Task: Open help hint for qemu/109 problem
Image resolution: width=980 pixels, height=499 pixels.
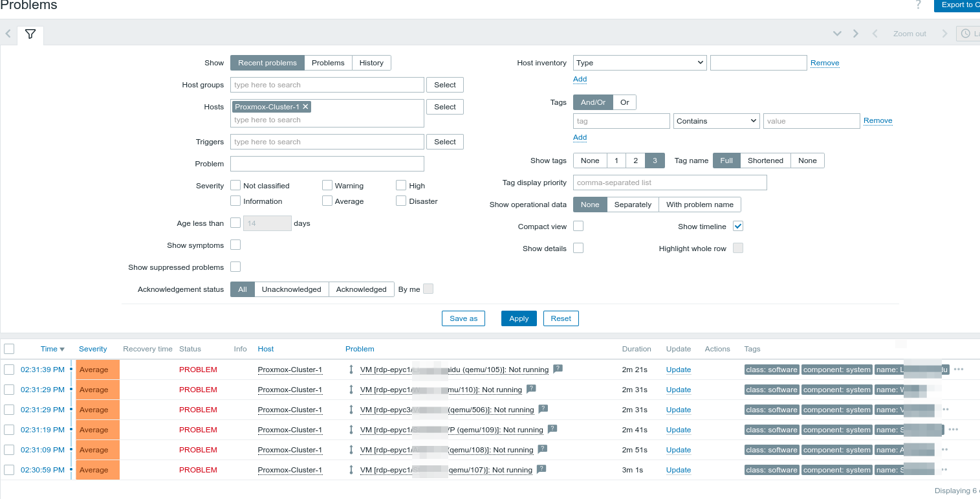Action: point(552,429)
